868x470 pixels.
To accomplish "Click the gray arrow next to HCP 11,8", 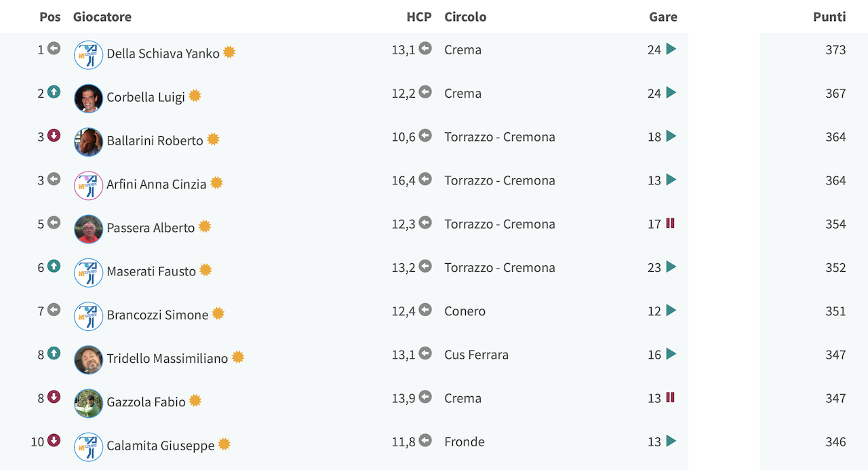I will [x=425, y=441].
